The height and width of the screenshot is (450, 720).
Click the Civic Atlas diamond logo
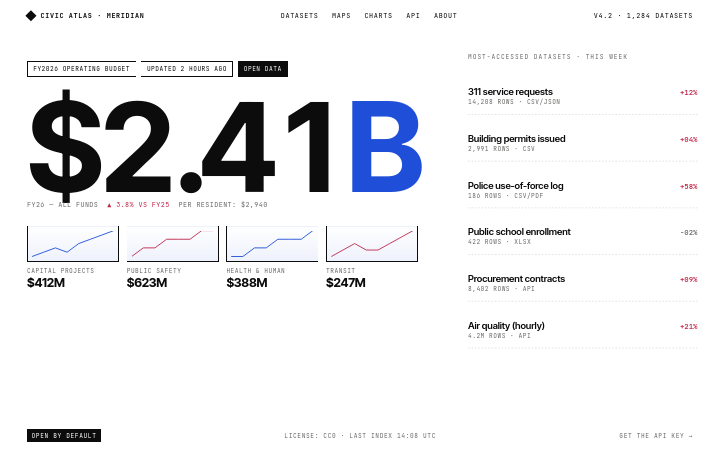pyautogui.click(x=31, y=16)
